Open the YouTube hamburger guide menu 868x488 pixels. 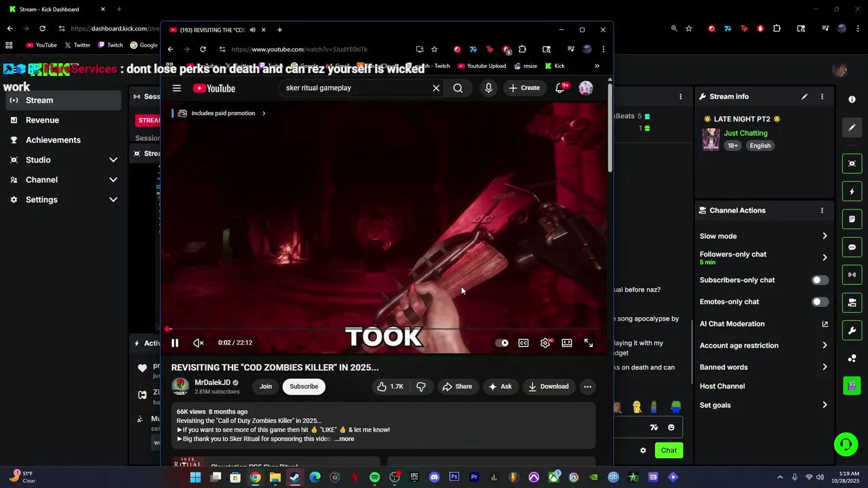176,88
